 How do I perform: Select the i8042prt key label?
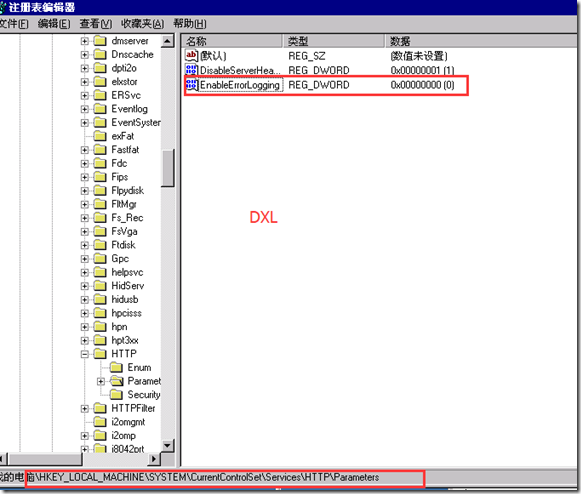(x=127, y=449)
